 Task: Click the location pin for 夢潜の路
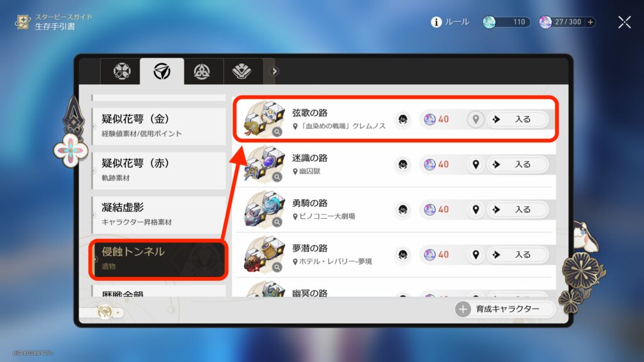[475, 255]
